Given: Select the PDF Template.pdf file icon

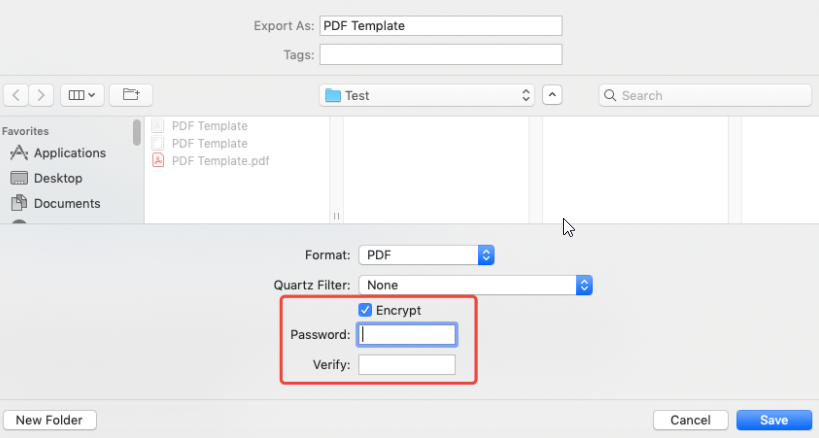Looking at the screenshot, I should (x=158, y=160).
